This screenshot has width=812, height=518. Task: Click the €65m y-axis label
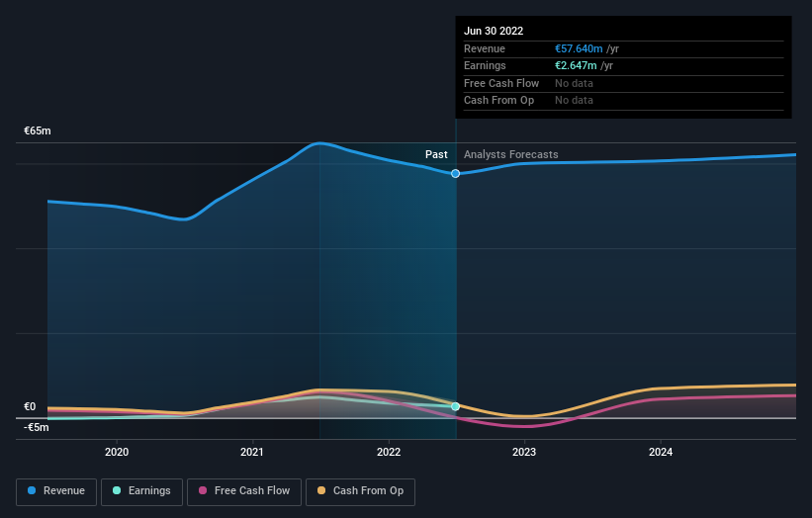click(x=38, y=130)
